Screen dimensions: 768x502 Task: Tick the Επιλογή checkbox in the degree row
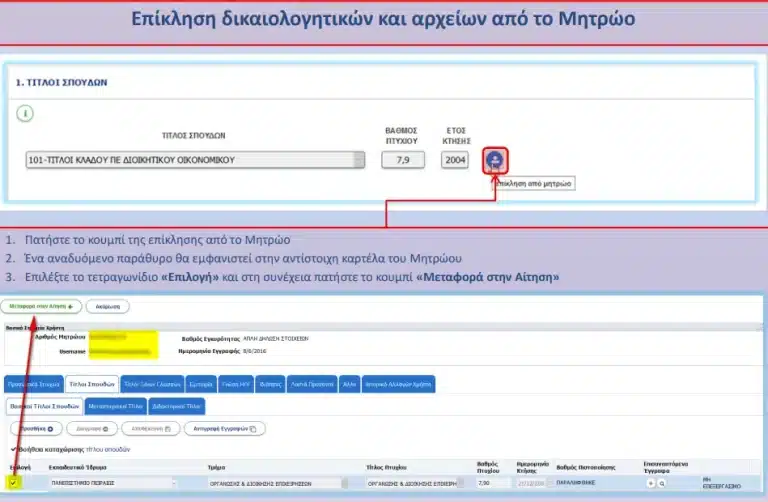tap(14, 483)
